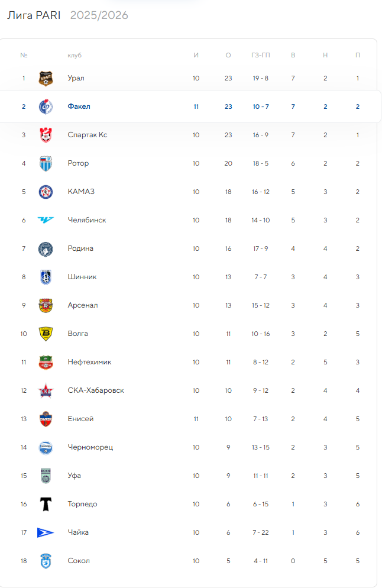Click the Чайка blue pennant logo

[46, 532]
